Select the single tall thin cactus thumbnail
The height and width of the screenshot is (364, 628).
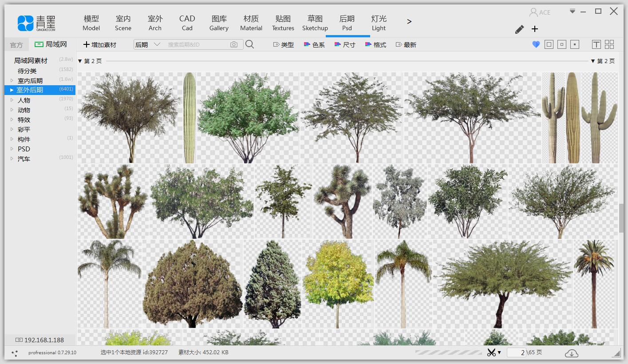click(190, 118)
